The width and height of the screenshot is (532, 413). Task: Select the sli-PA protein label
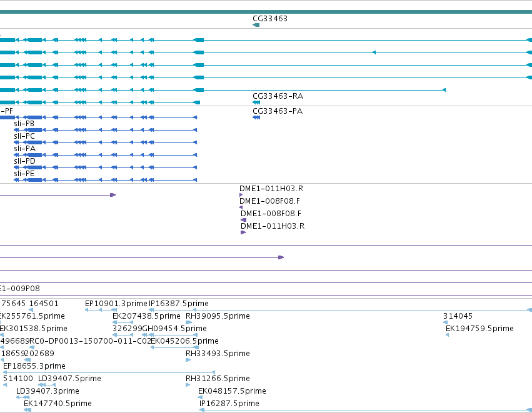click(x=25, y=149)
